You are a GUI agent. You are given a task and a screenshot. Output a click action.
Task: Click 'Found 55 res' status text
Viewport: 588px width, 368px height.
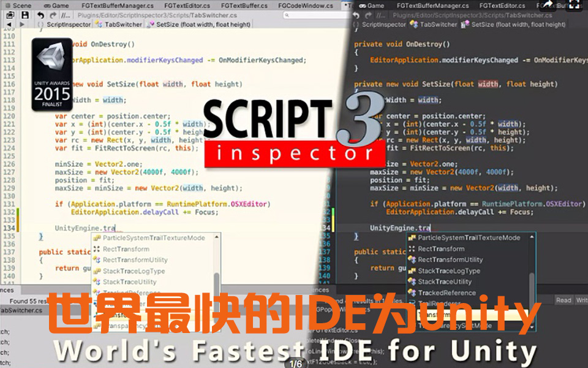pos(29,301)
